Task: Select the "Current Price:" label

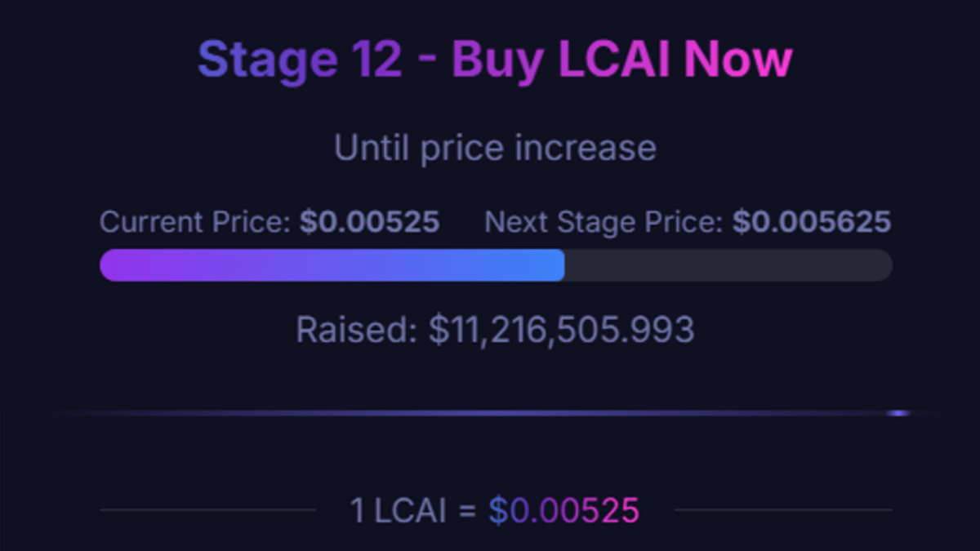Action: point(196,222)
